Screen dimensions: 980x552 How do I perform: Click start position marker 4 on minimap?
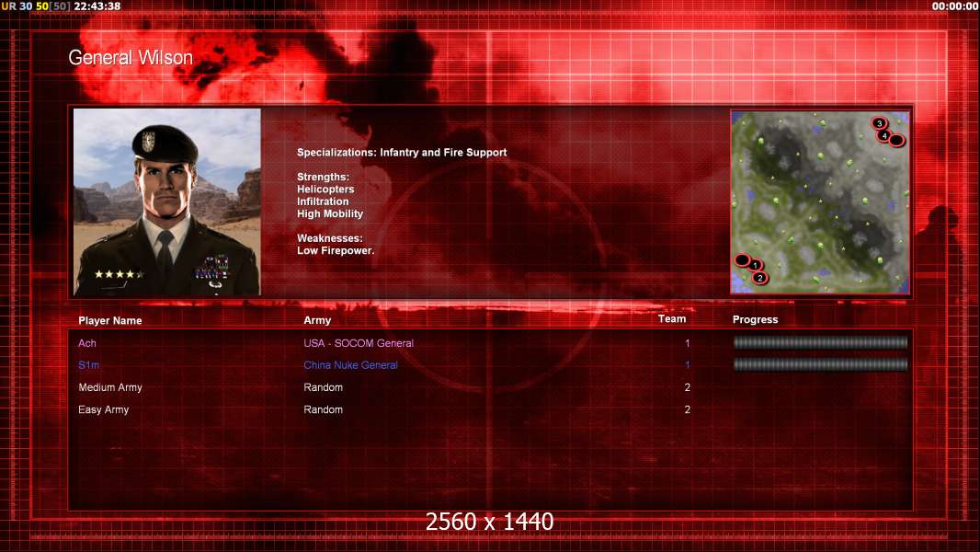pos(884,135)
